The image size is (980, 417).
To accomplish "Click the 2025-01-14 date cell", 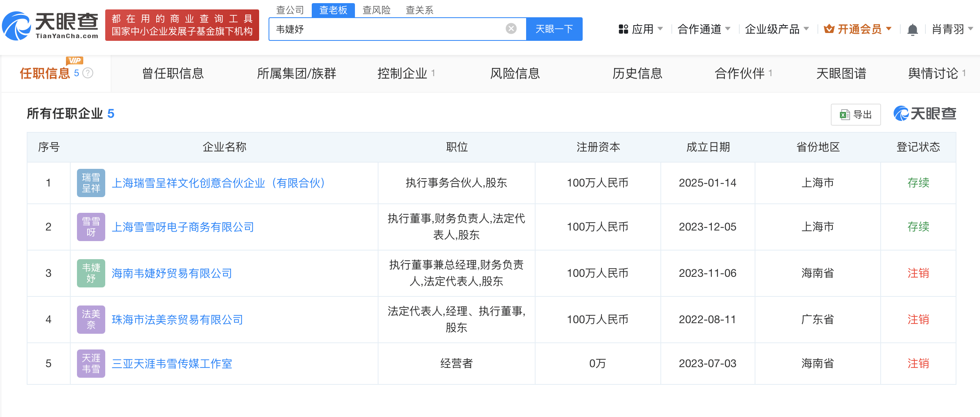I will [x=708, y=183].
